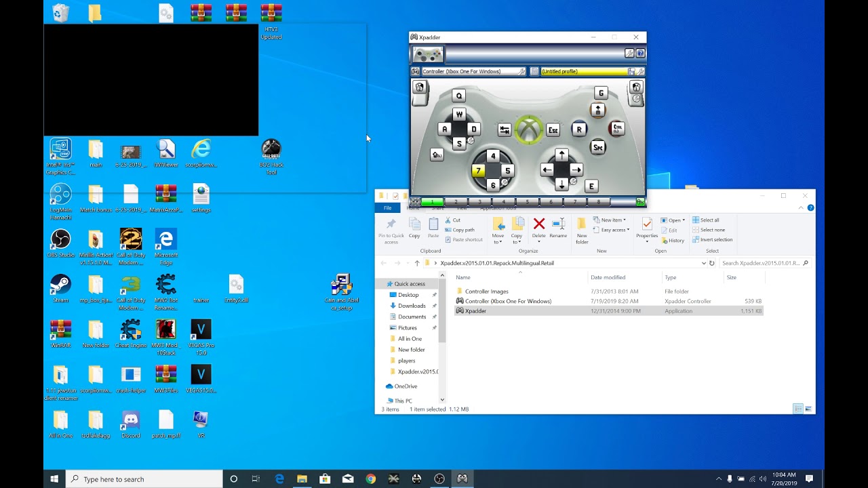Select Downloads in Quick access

coord(412,306)
